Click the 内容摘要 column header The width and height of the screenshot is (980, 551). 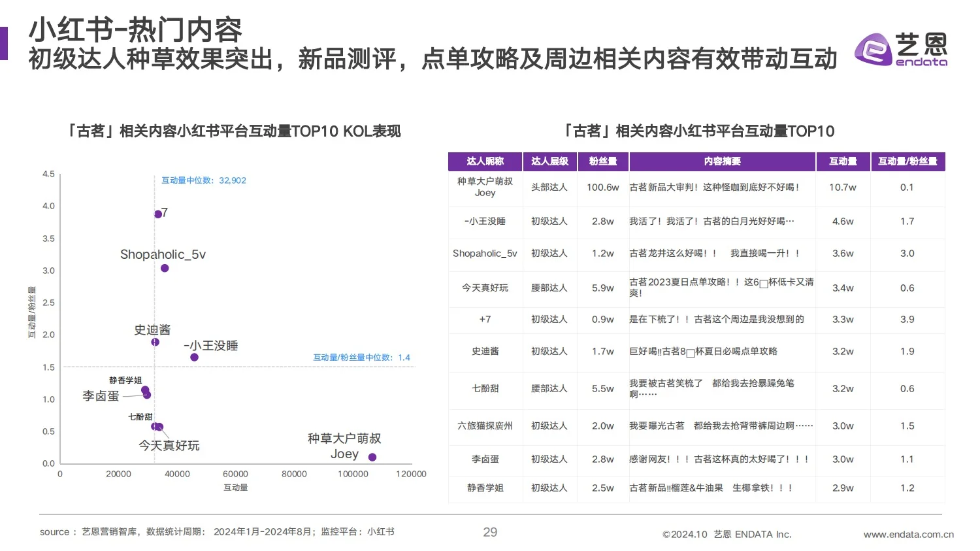click(722, 161)
